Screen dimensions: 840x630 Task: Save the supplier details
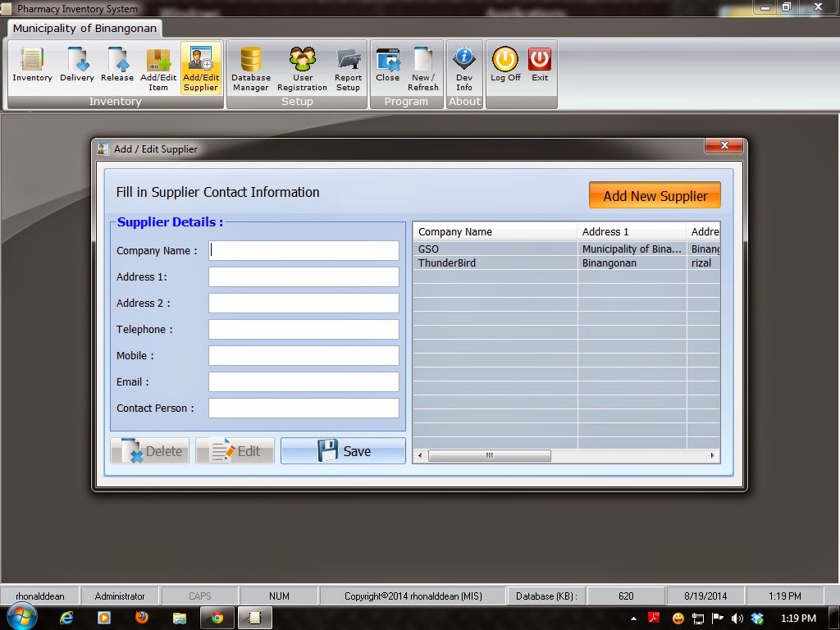[x=343, y=450]
